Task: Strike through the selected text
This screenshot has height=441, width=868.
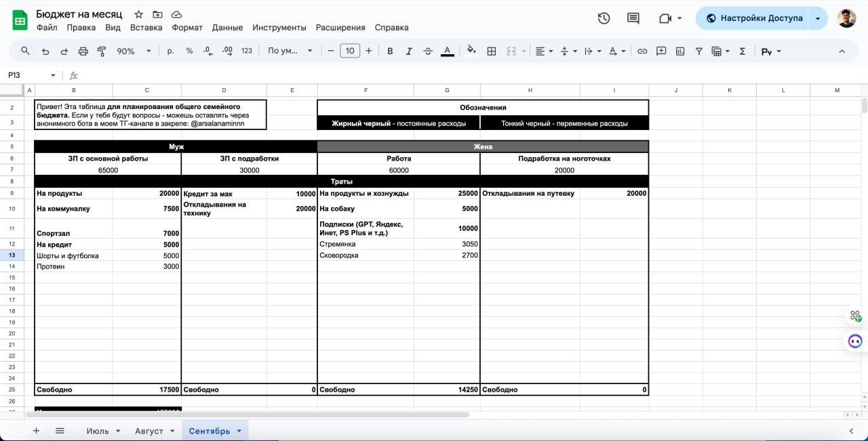Action: pyautogui.click(x=428, y=51)
